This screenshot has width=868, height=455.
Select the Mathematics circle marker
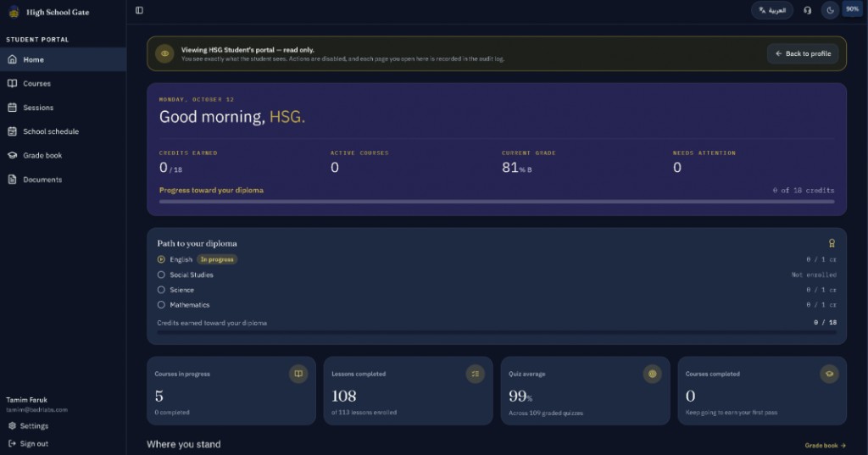161,304
